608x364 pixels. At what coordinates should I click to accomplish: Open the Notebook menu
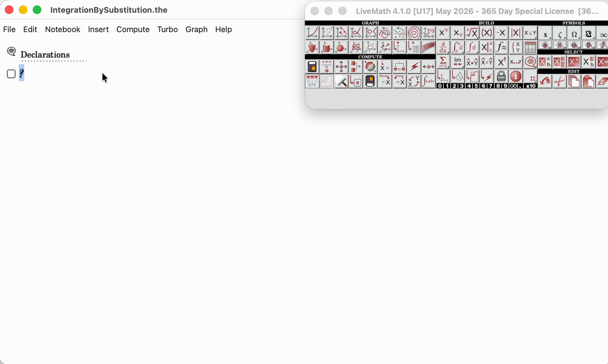(62, 29)
